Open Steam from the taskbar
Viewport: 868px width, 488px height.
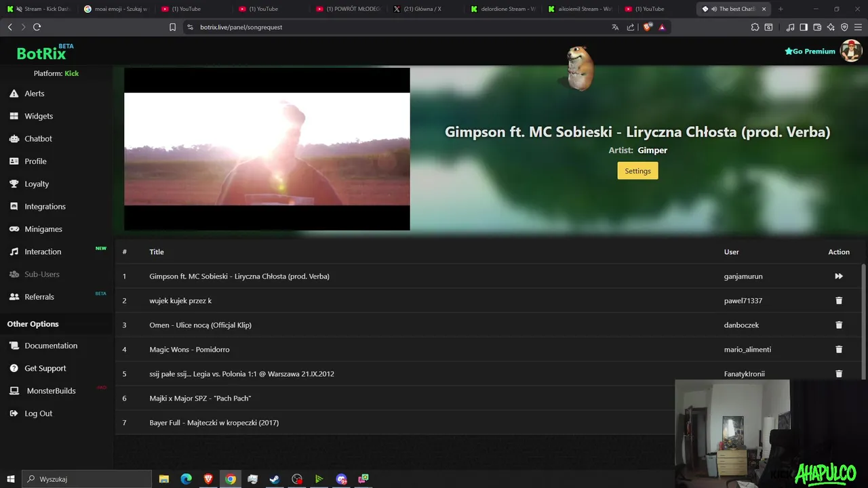point(275,479)
